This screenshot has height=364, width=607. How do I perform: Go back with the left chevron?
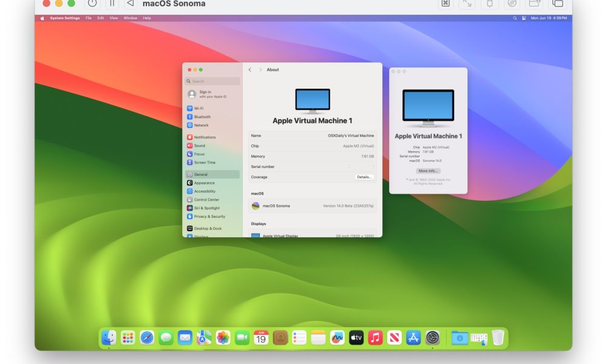[250, 70]
